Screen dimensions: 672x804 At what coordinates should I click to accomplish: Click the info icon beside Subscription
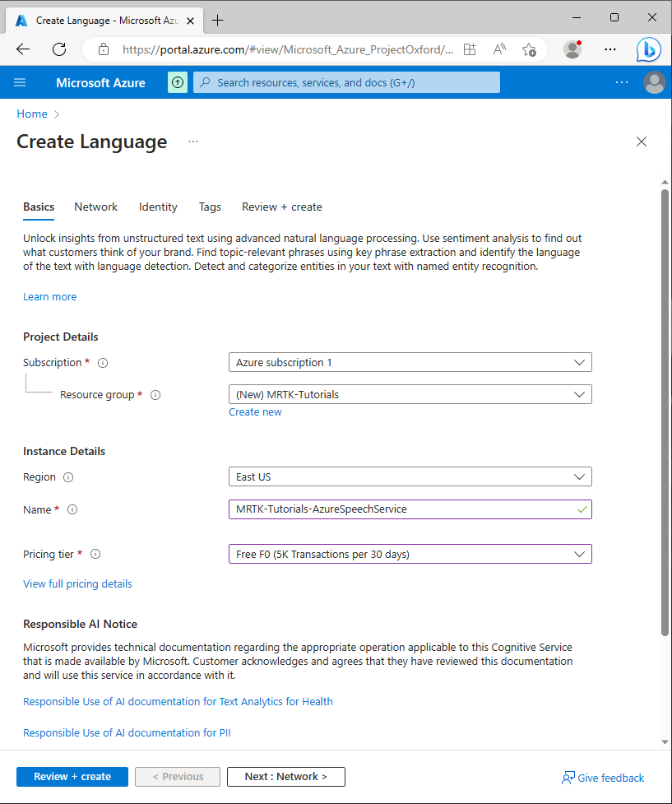pos(102,362)
